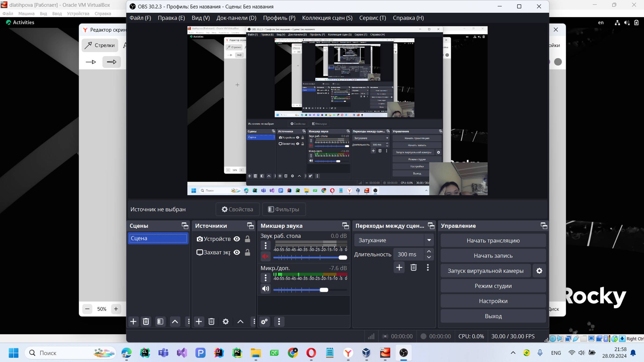Click Выход button in Управление

point(493,316)
